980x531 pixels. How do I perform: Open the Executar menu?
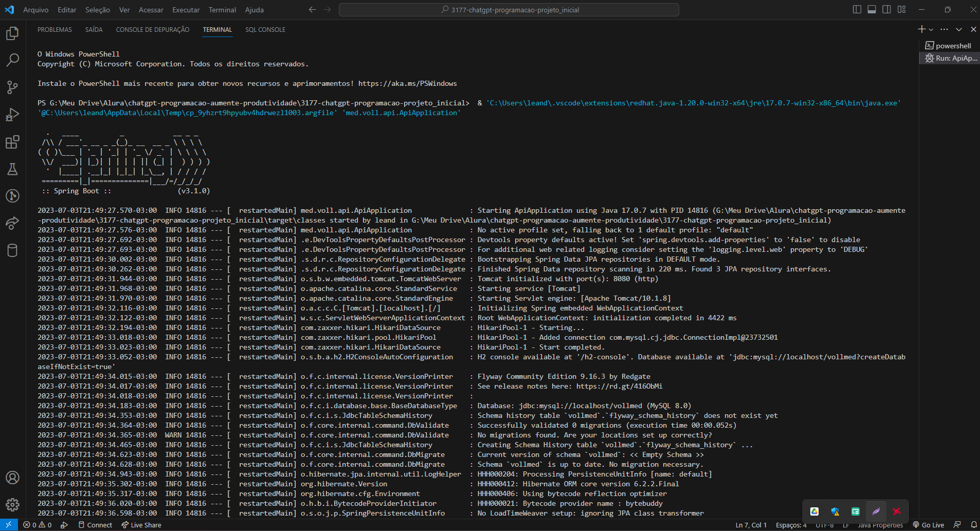[x=186, y=10]
